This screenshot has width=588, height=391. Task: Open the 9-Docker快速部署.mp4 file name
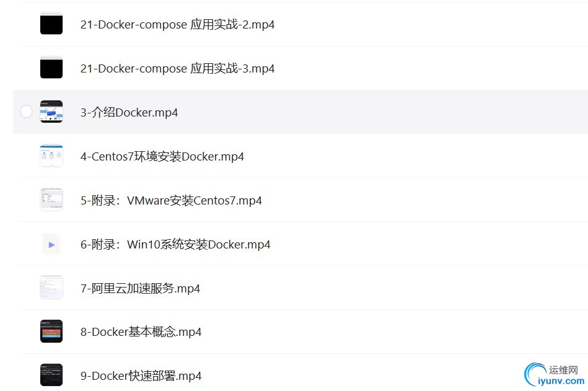click(x=141, y=376)
